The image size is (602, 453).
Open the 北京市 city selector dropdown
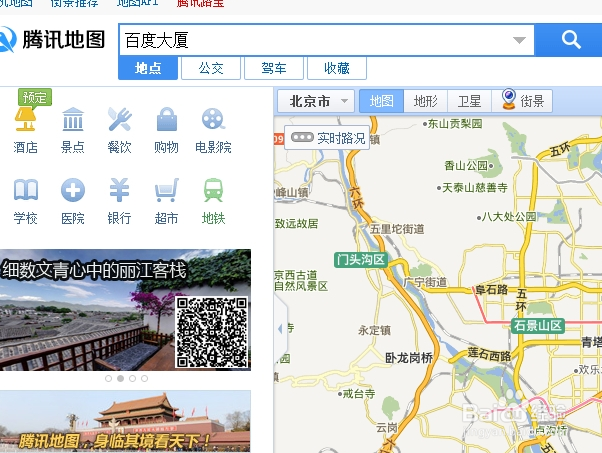click(316, 101)
